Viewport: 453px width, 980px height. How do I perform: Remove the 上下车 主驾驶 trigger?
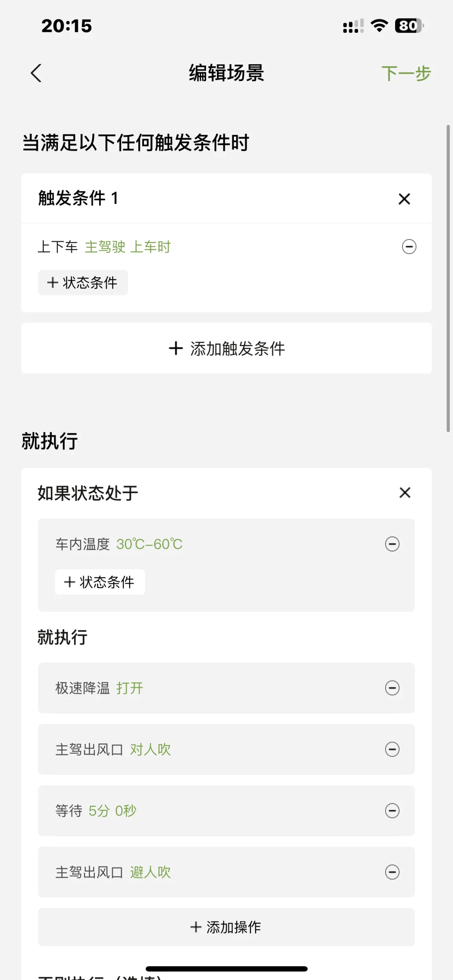(x=409, y=247)
